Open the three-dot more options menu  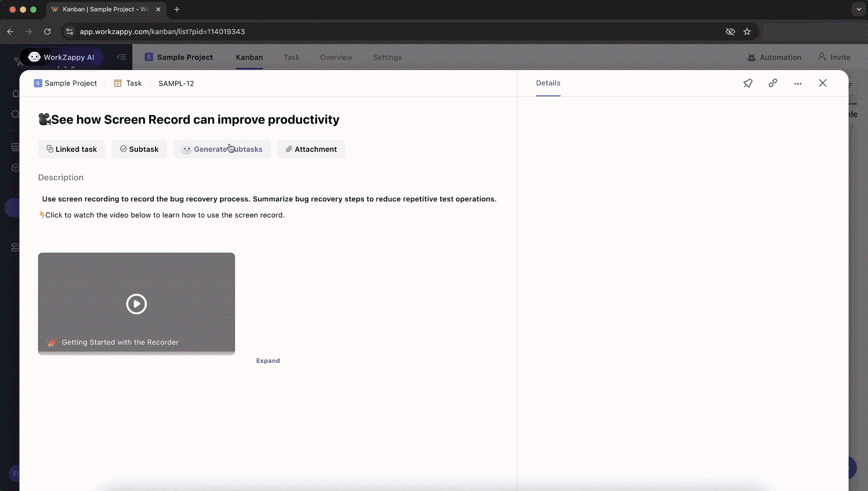797,84
